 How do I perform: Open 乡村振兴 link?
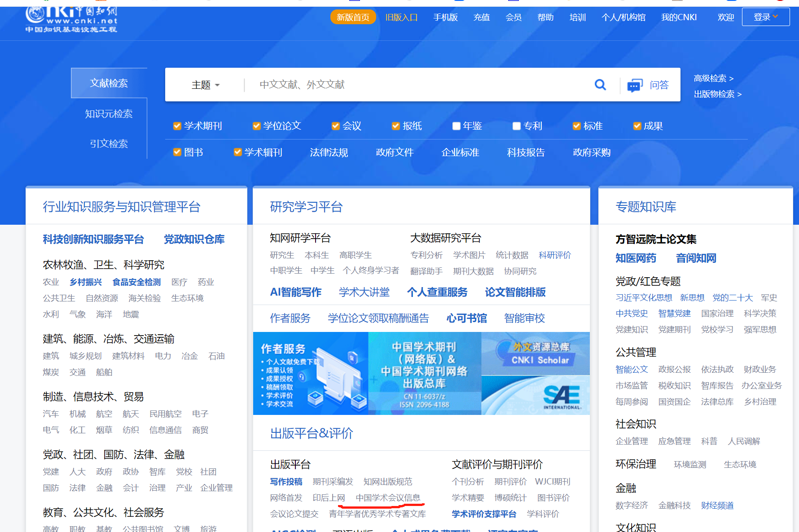[86, 282]
